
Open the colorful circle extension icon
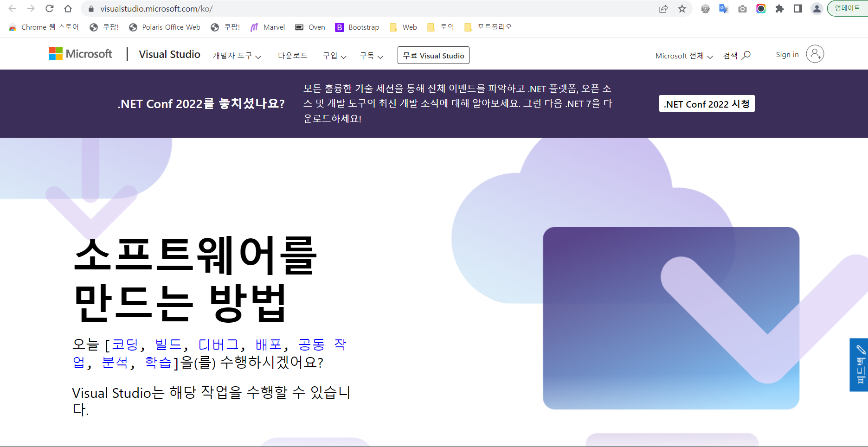coord(761,9)
